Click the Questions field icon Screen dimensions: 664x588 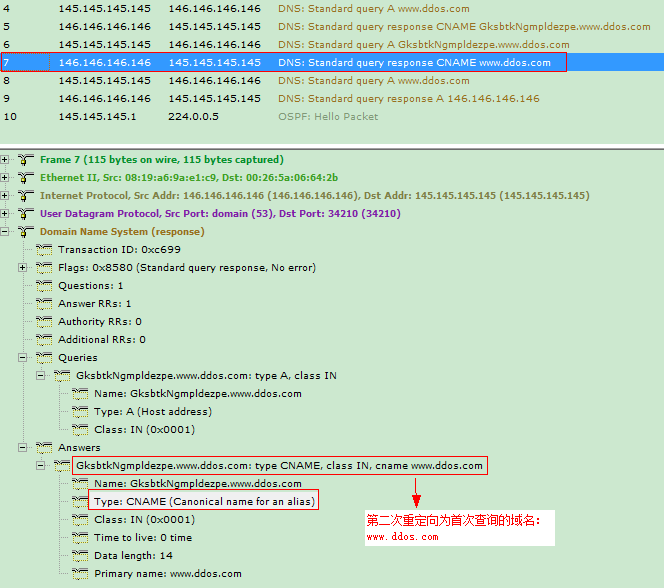coord(44,286)
